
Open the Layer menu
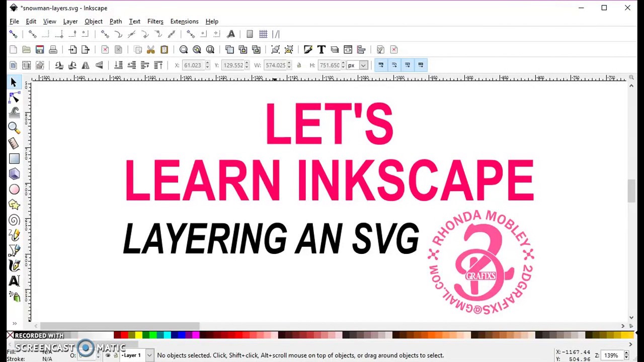pyautogui.click(x=70, y=21)
